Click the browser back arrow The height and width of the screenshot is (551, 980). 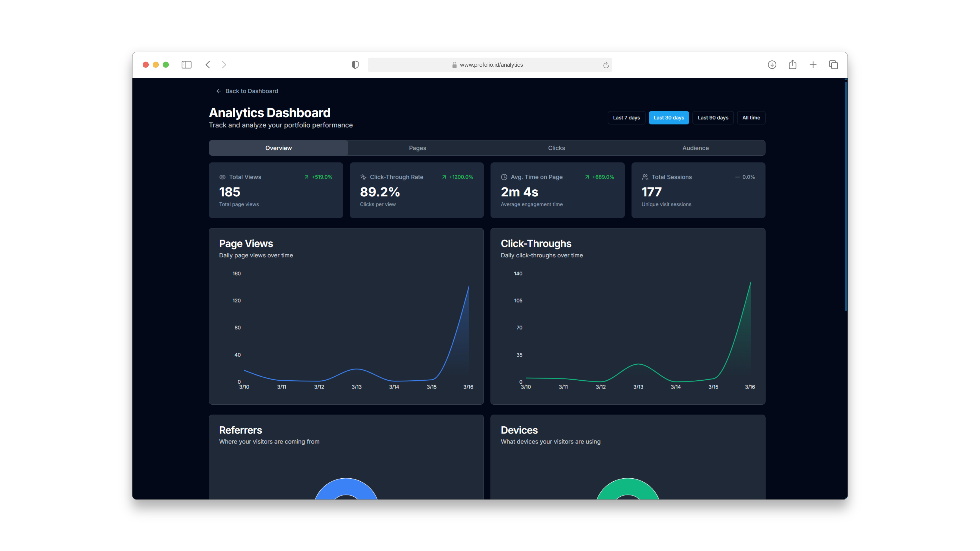pos(208,65)
